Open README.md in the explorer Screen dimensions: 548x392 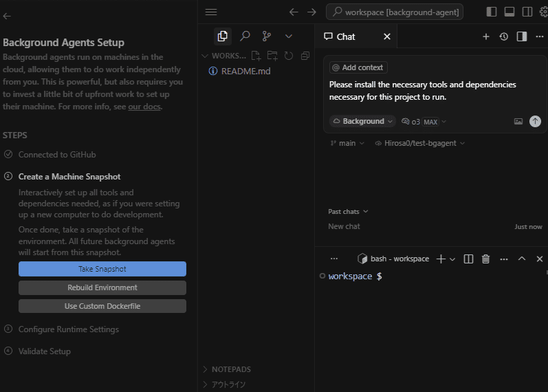pos(245,71)
